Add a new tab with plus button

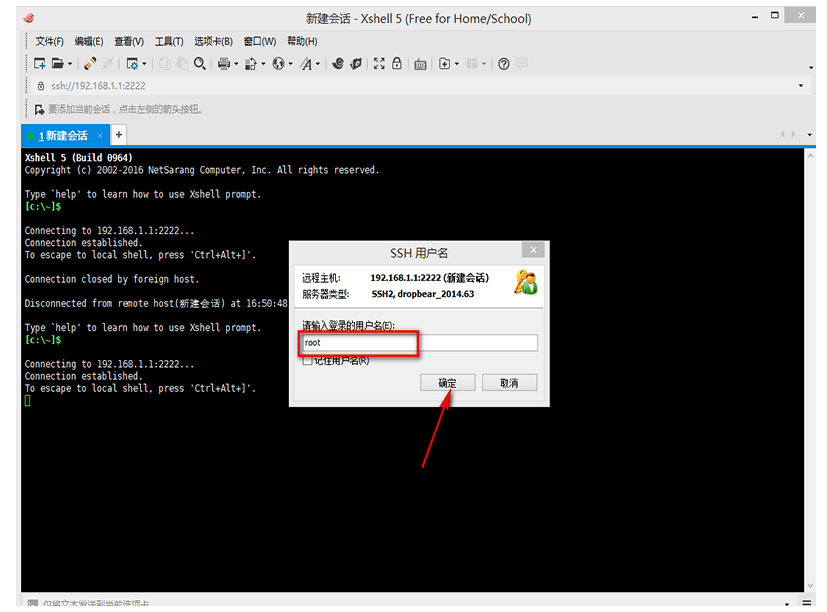click(x=118, y=134)
